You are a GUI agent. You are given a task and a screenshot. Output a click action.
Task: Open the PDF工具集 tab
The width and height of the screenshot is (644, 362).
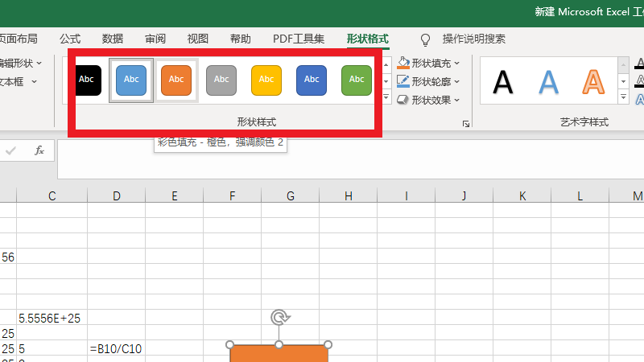pyautogui.click(x=299, y=39)
